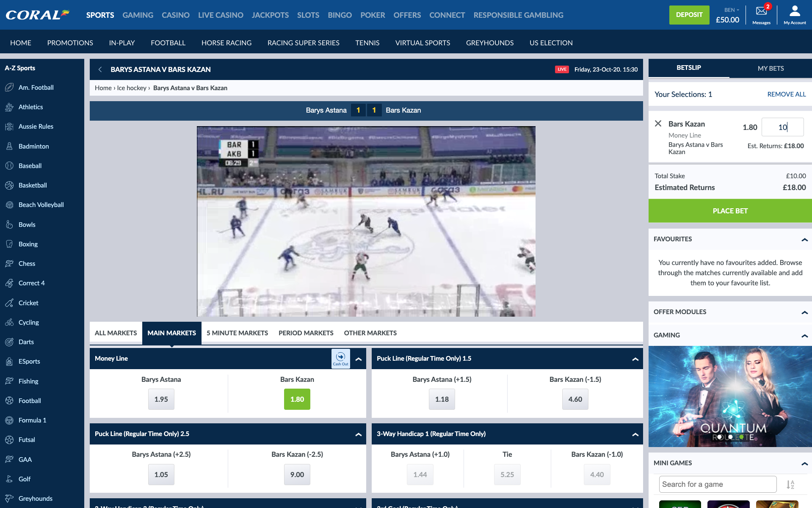Click the Remove All link
Screen dimensions: 812x508
click(786, 94)
